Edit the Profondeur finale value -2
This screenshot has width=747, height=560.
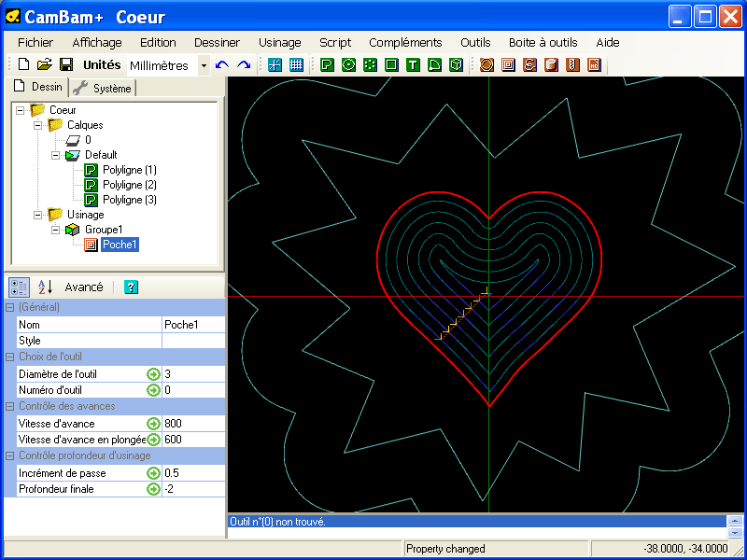[x=193, y=489]
